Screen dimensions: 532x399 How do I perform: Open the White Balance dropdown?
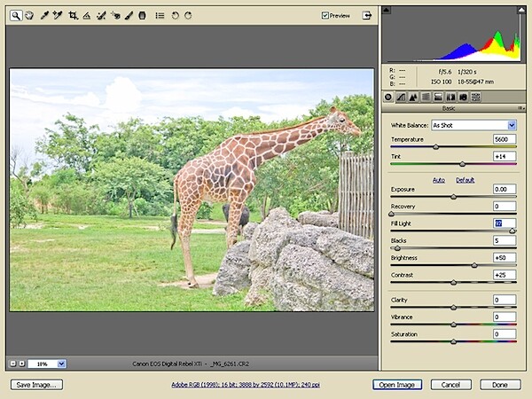[512, 125]
